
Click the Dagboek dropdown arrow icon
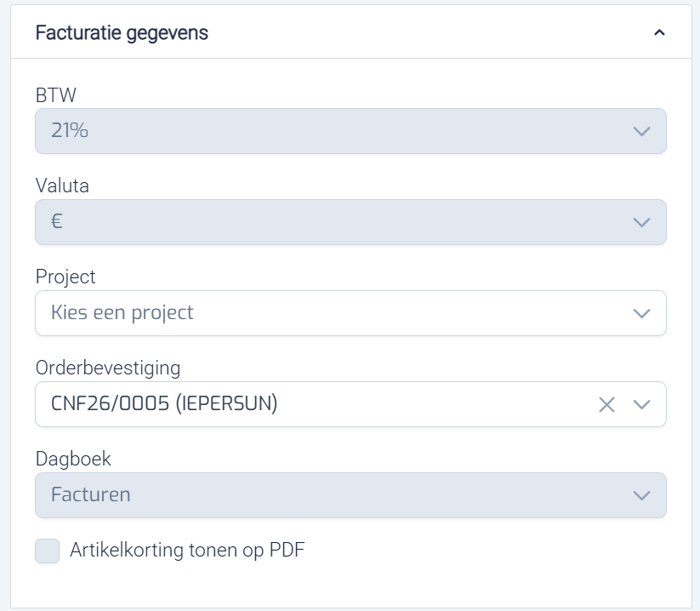[x=641, y=495]
